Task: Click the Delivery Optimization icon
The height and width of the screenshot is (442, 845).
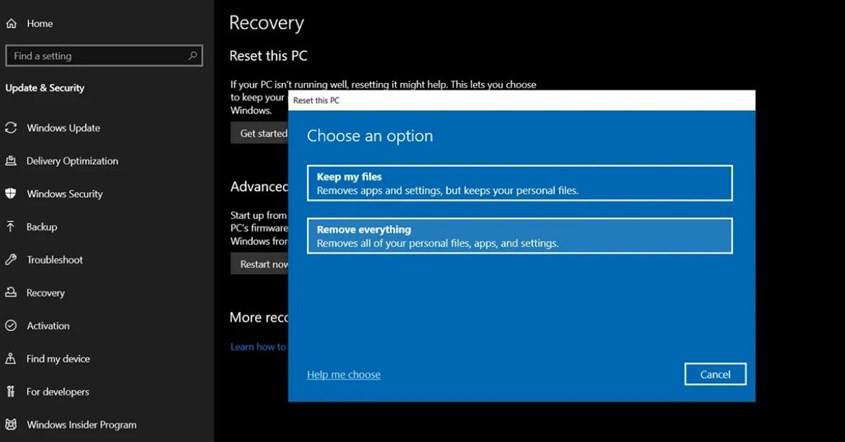Action: (11, 161)
